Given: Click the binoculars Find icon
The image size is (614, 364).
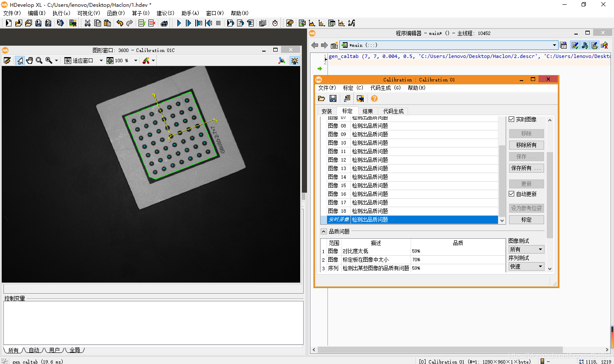Looking at the screenshot, I should point(164,23).
